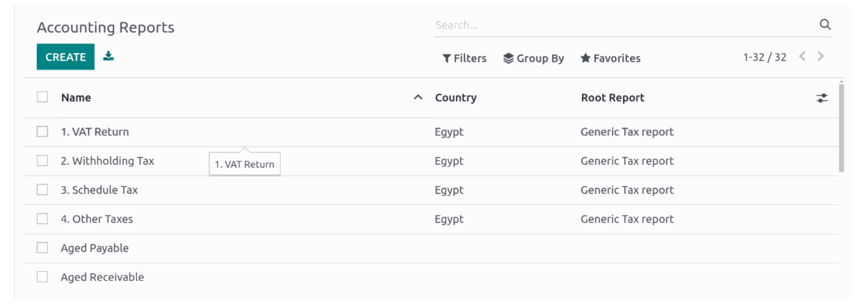The image size is (868, 305).
Task: Open the Favorites dropdown
Action: (x=610, y=58)
